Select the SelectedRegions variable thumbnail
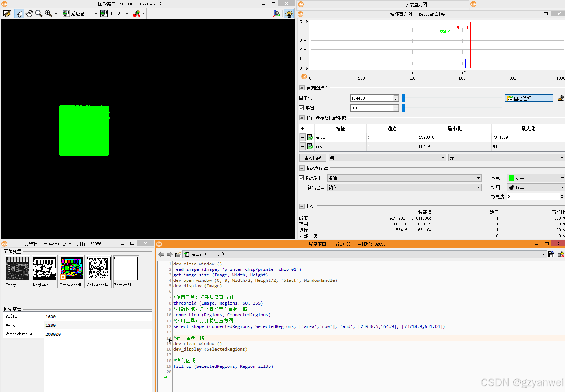 click(99, 272)
